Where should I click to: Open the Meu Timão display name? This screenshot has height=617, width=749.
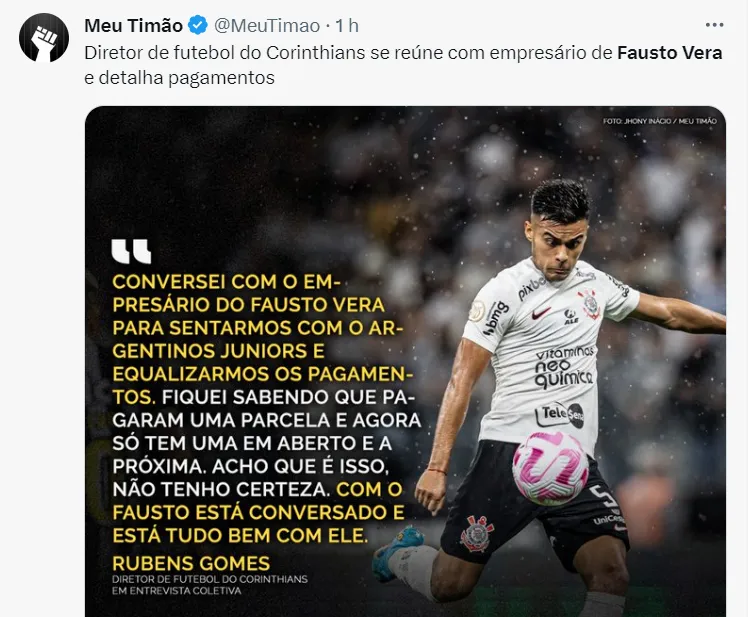tap(133, 26)
